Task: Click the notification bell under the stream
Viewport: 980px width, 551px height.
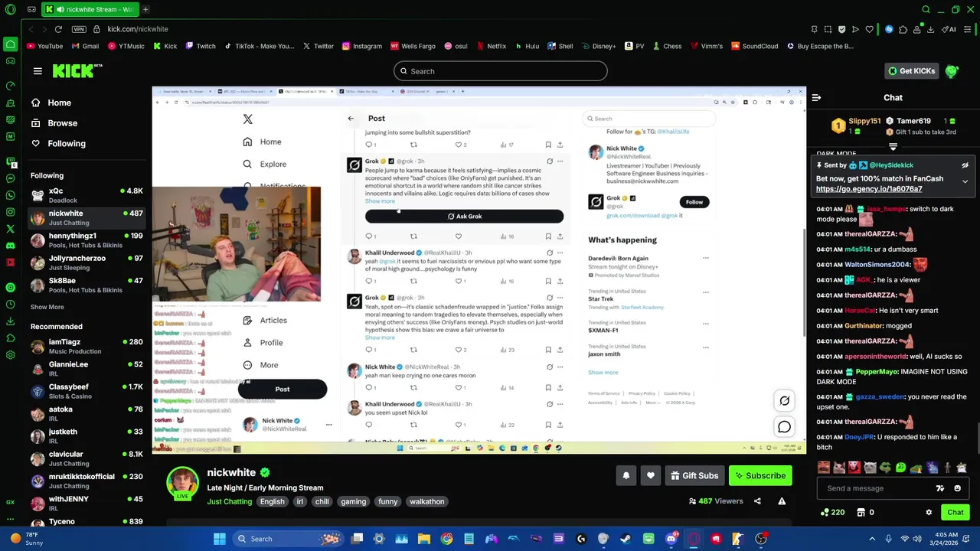Action: point(626,476)
